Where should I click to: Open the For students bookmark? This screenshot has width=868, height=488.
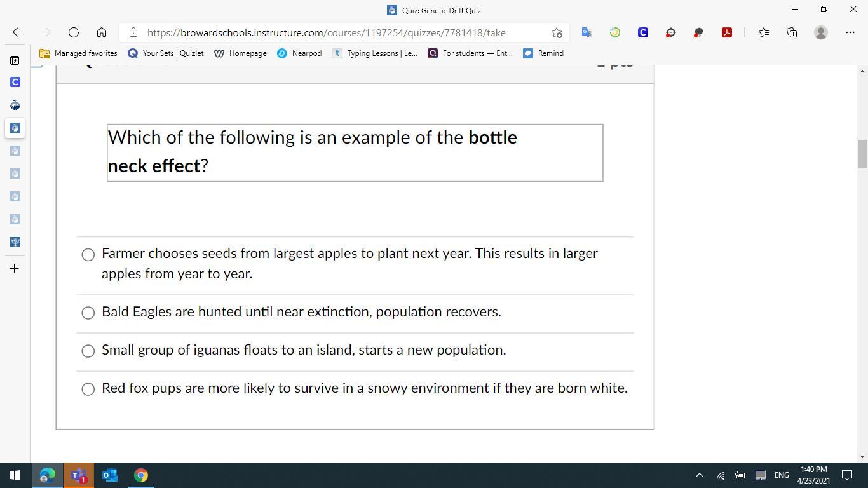click(x=470, y=53)
